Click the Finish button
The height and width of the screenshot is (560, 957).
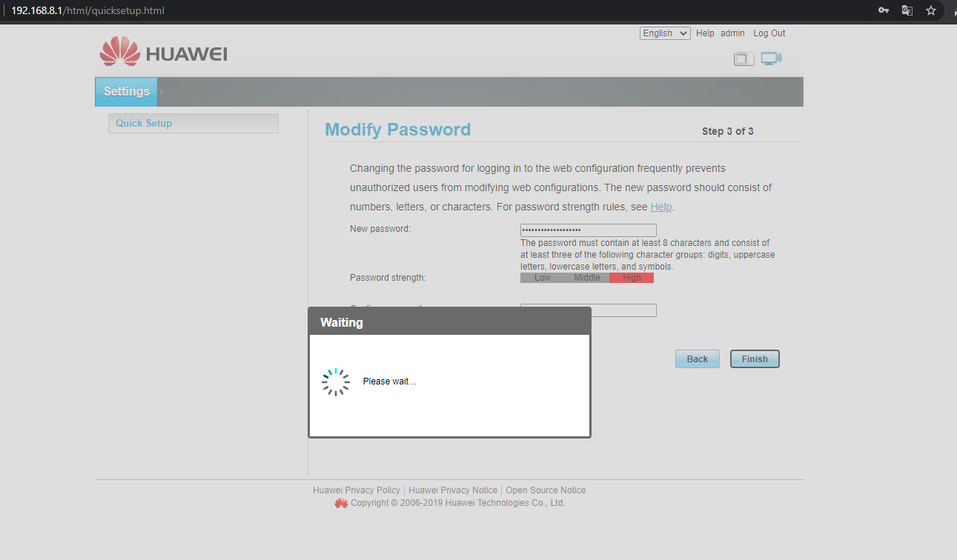pyautogui.click(x=755, y=359)
